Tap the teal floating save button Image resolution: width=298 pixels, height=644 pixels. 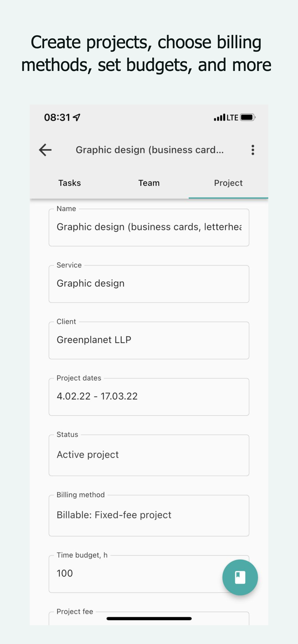point(240,577)
